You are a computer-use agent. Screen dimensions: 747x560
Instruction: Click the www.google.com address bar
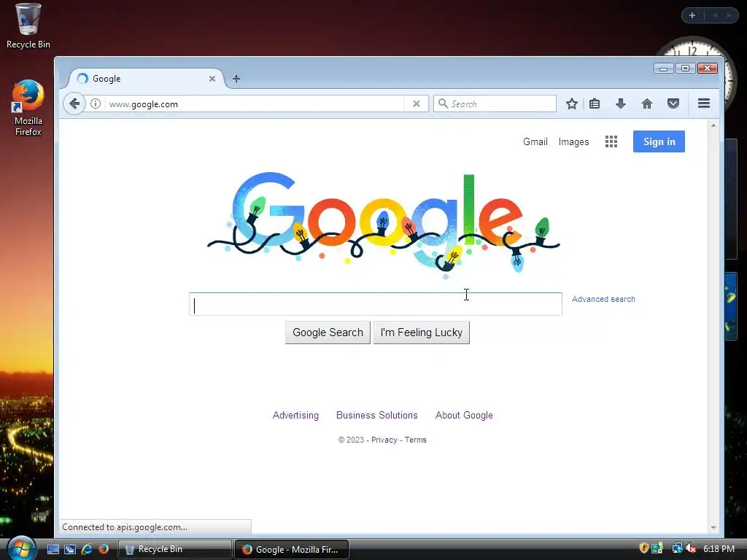pyautogui.click(x=255, y=104)
